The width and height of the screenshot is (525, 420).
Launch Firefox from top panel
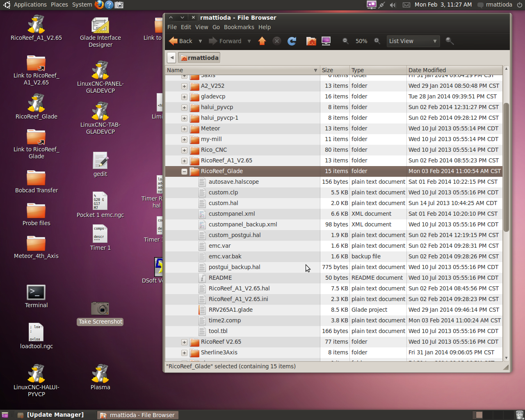click(99, 5)
